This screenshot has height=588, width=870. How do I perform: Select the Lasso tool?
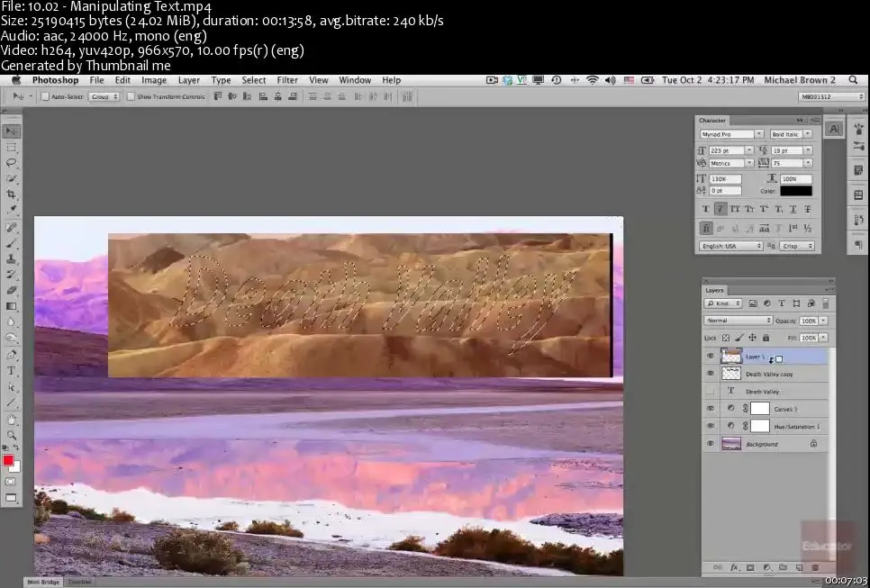pos(11,162)
